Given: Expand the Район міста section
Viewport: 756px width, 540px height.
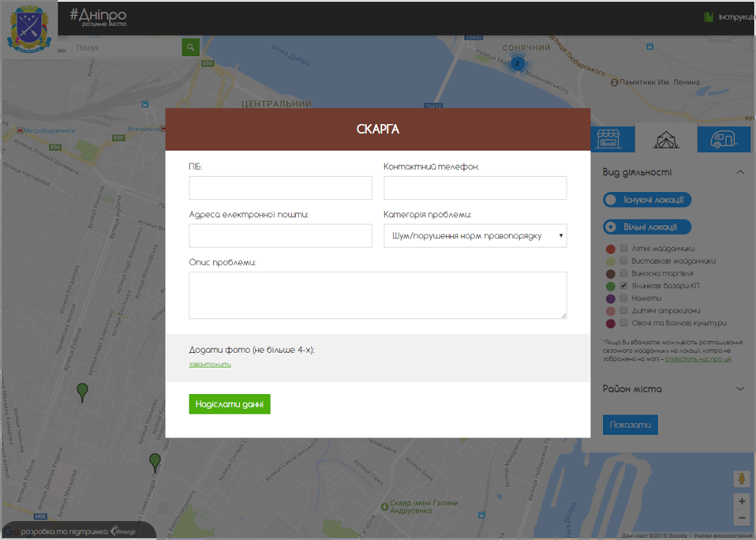Looking at the screenshot, I should pyautogui.click(x=740, y=389).
